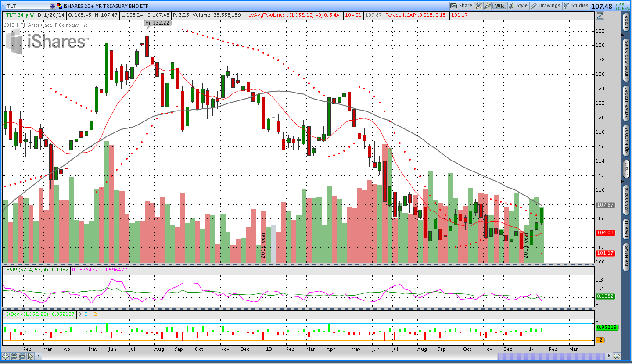The image size is (632, 364).
Task: Open the Dashboard side tab
Action: pyautogui.click(x=626, y=200)
